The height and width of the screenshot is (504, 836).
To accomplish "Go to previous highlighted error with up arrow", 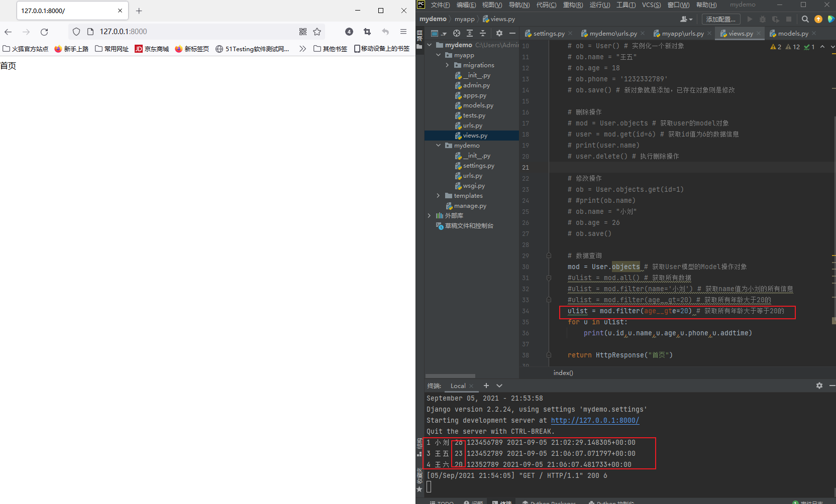I will (x=822, y=47).
